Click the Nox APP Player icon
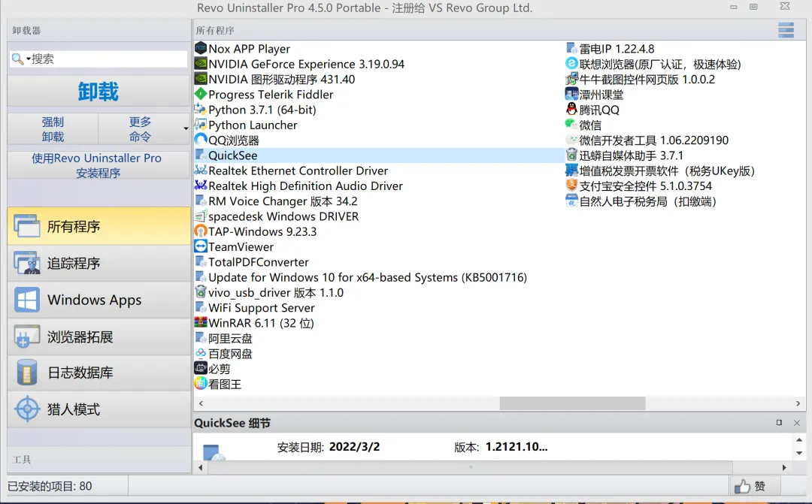 click(x=201, y=49)
